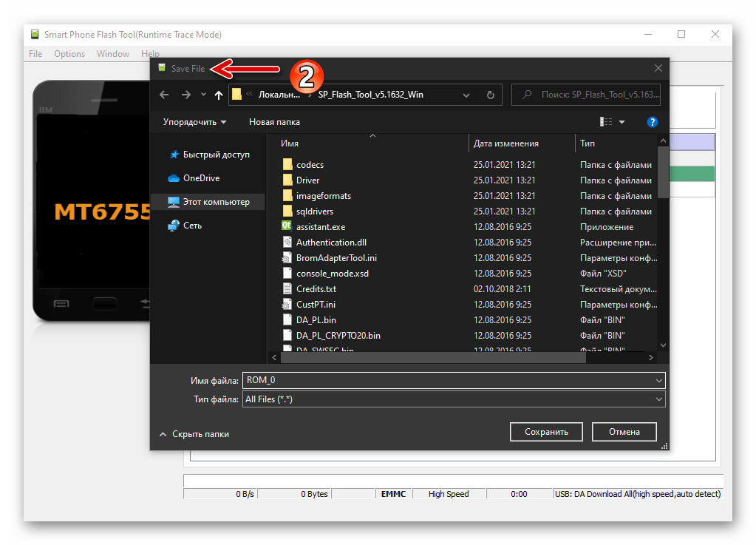Image resolution: width=756 pixels, height=545 pixels.
Task: Select Сеть in navigation pane
Action: click(x=185, y=226)
